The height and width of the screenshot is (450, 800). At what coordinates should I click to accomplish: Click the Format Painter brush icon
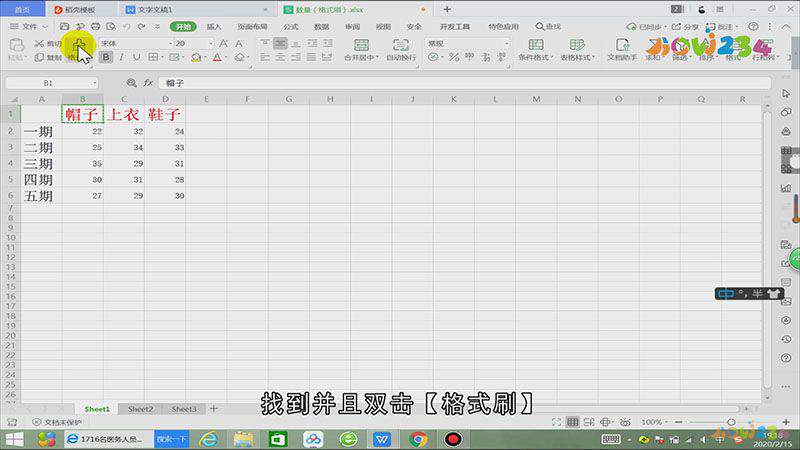[79, 45]
